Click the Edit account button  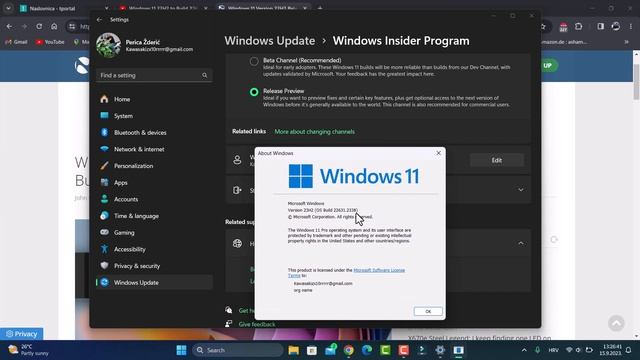coord(496,160)
